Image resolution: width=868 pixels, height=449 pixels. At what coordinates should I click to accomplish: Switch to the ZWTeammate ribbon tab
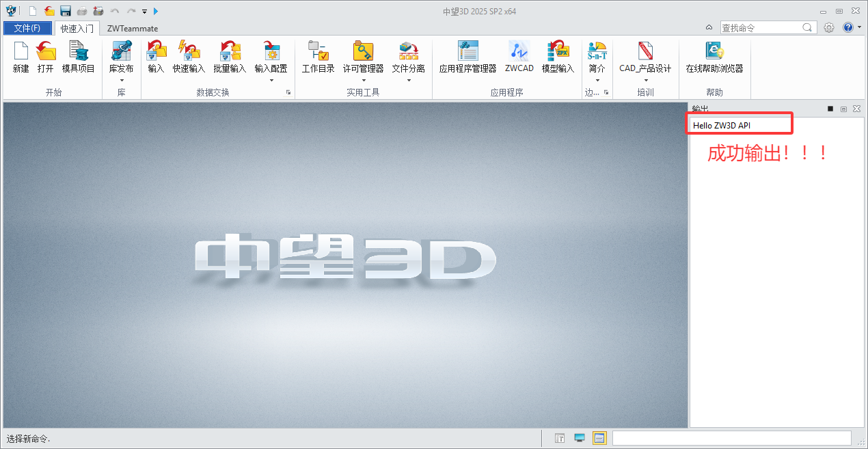click(133, 28)
